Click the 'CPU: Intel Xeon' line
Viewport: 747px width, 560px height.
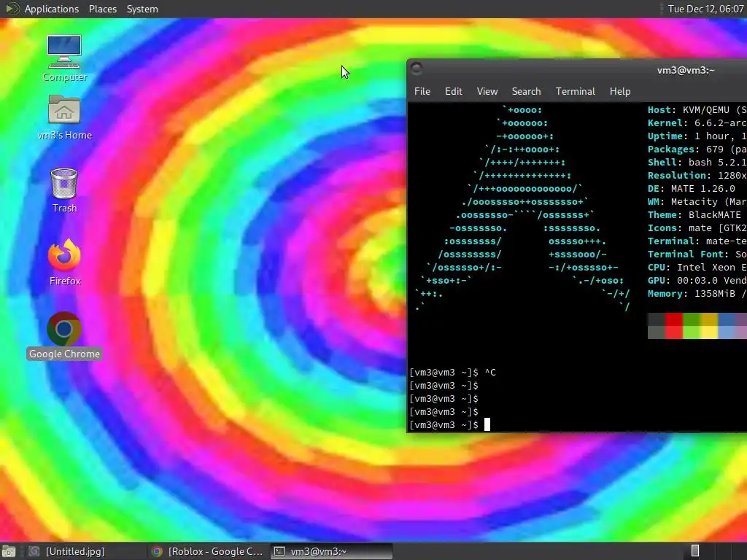(x=697, y=267)
